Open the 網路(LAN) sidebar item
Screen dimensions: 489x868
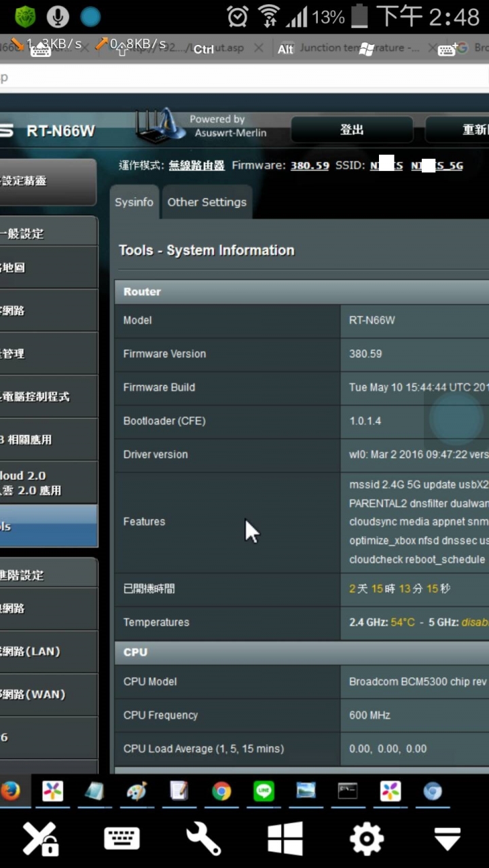(48, 652)
